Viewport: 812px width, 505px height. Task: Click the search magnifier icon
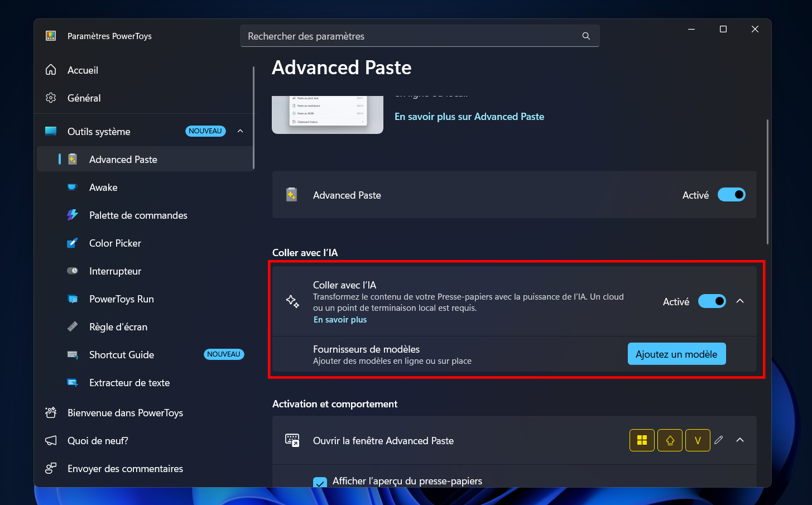(586, 36)
